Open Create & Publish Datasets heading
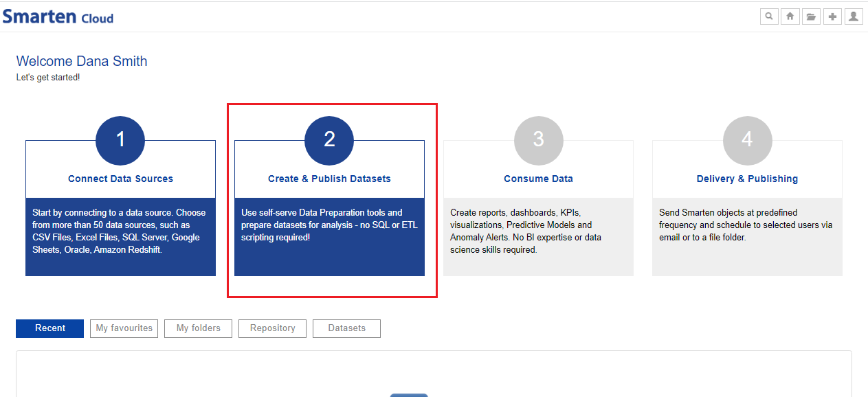The image size is (868, 397). [329, 179]
